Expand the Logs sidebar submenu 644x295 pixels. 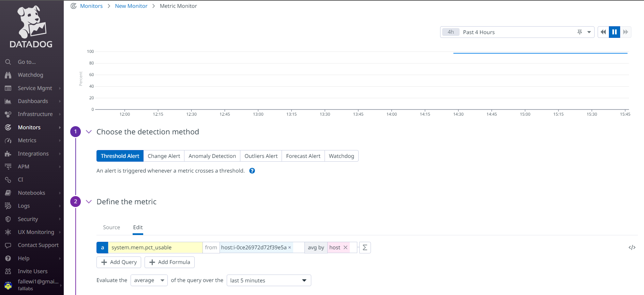point(60,206)
